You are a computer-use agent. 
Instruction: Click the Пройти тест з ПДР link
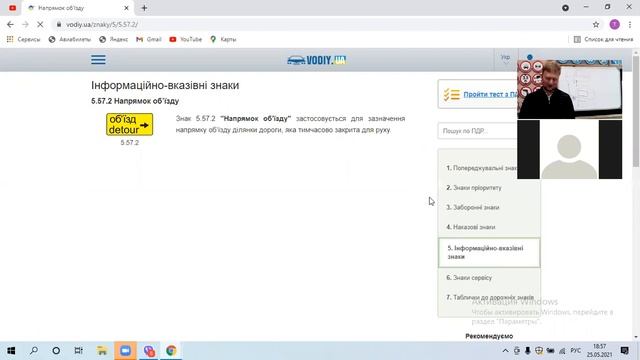click(490, 94)
